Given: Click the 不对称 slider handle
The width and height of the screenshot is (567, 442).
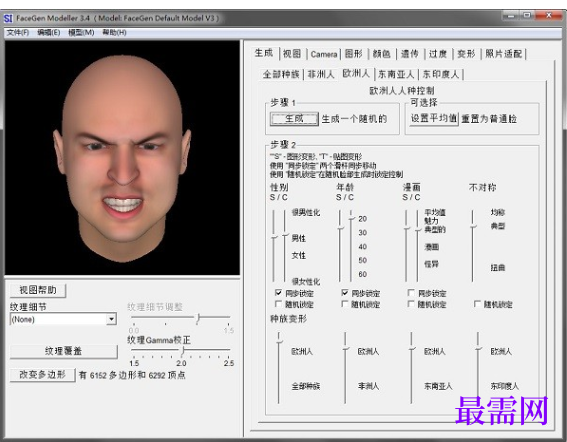Looking at the screenshot, I should [x=473, y=227].
